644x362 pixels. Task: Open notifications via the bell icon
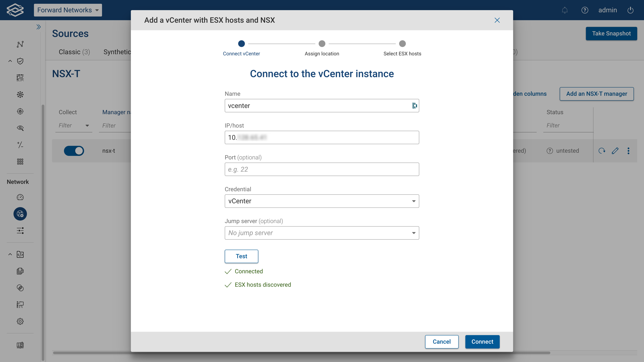pyautogui.click(x=565, y=10)
